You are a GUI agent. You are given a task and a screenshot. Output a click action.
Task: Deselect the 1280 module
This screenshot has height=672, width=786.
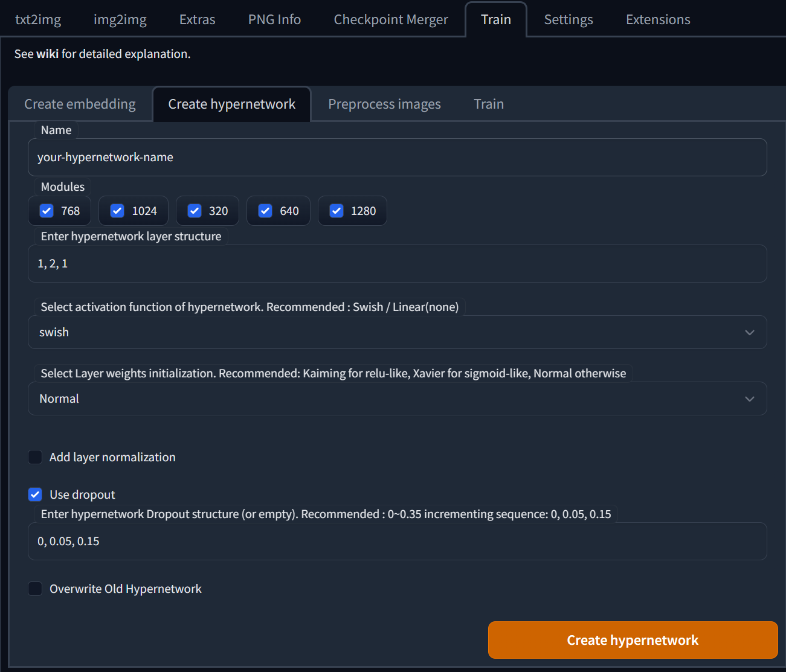tap(337, 211)
